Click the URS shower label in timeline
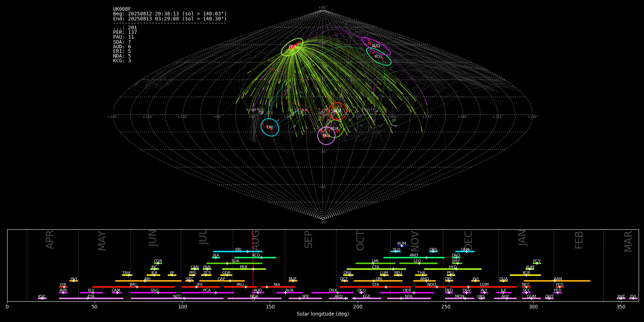 click(x=480, y=297)
